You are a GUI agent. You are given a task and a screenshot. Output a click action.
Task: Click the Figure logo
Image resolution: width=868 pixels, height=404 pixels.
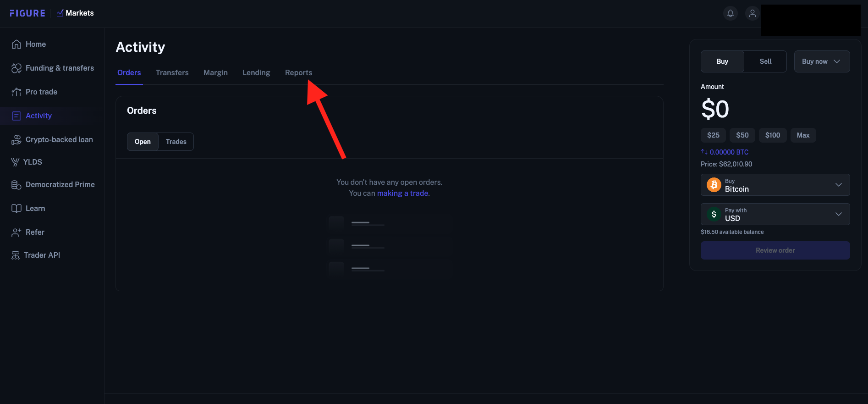click(x=27, y=13)
